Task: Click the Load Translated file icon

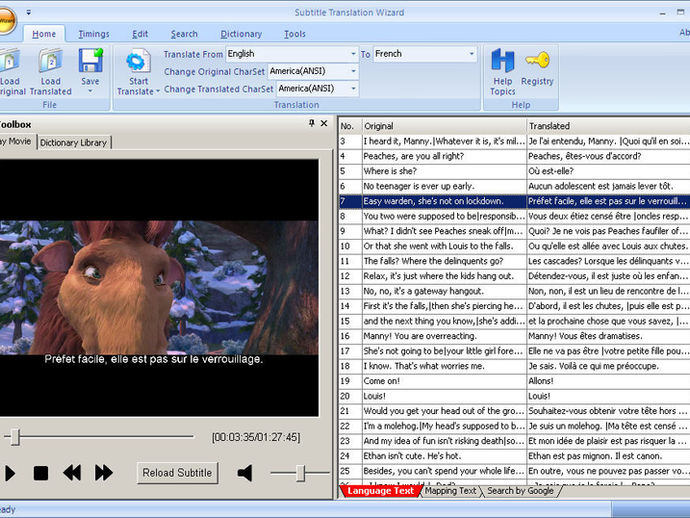Action: point(50,60)
